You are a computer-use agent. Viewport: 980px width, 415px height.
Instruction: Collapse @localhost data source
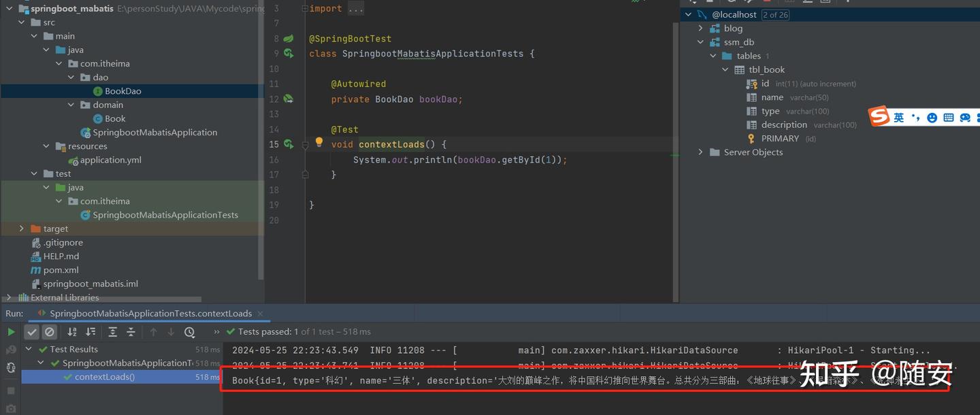[688, 14]
